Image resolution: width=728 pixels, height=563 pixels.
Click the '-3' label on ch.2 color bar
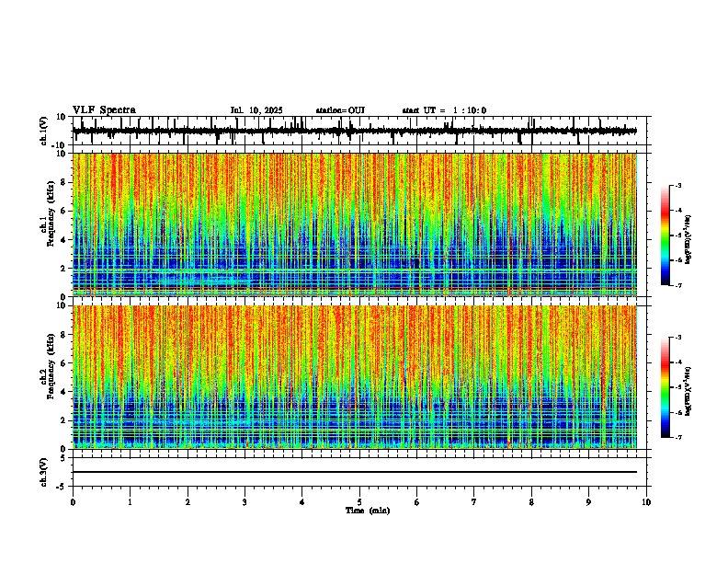tap(677, 338)
